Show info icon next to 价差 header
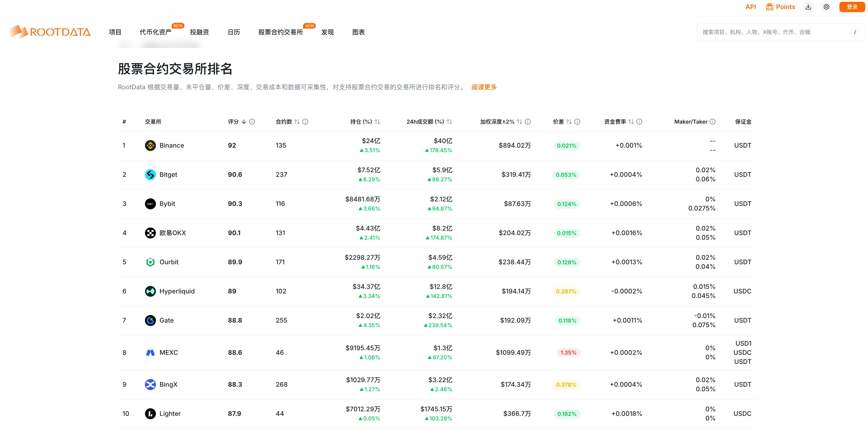The height and width of the screenshot is (435, 868). (577, 122)
